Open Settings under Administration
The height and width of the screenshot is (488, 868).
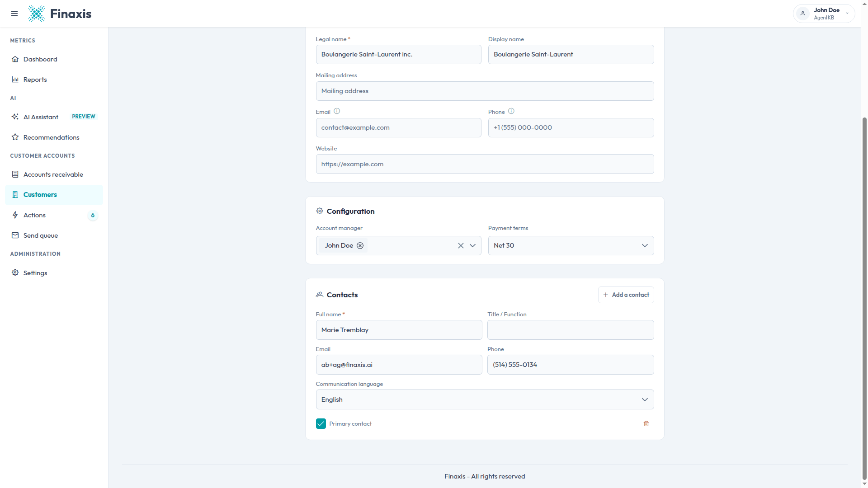point(54,272)
